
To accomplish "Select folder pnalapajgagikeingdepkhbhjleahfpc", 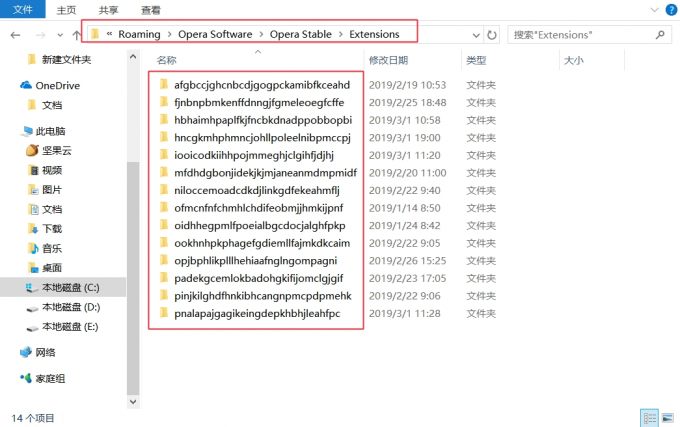I will pos(256,313).
